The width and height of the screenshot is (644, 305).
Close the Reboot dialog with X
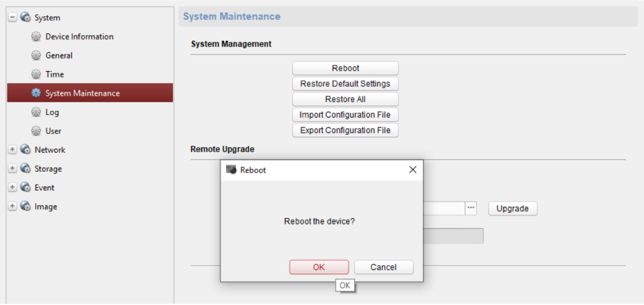click(413, 170)
